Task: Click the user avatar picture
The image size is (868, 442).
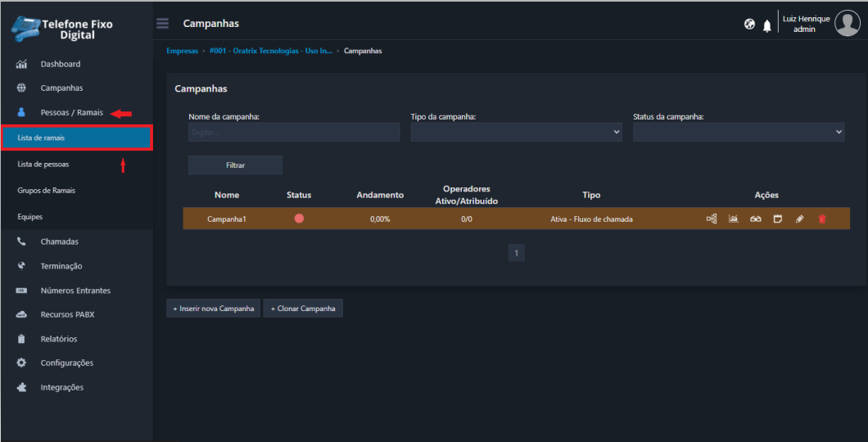Action: tap(847, 24)
